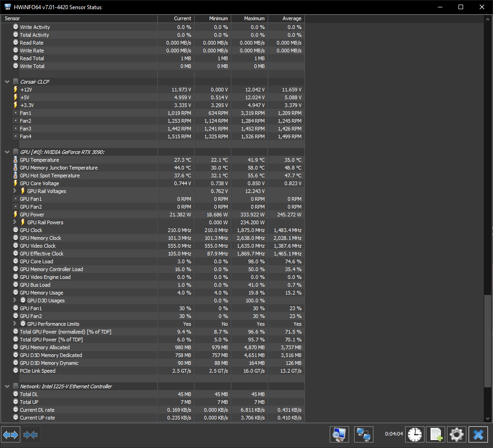Image resolution: width=493 pixels, height=448 pixels.
Task: Click the vertical scrollbar thumb
Action: 487,341
